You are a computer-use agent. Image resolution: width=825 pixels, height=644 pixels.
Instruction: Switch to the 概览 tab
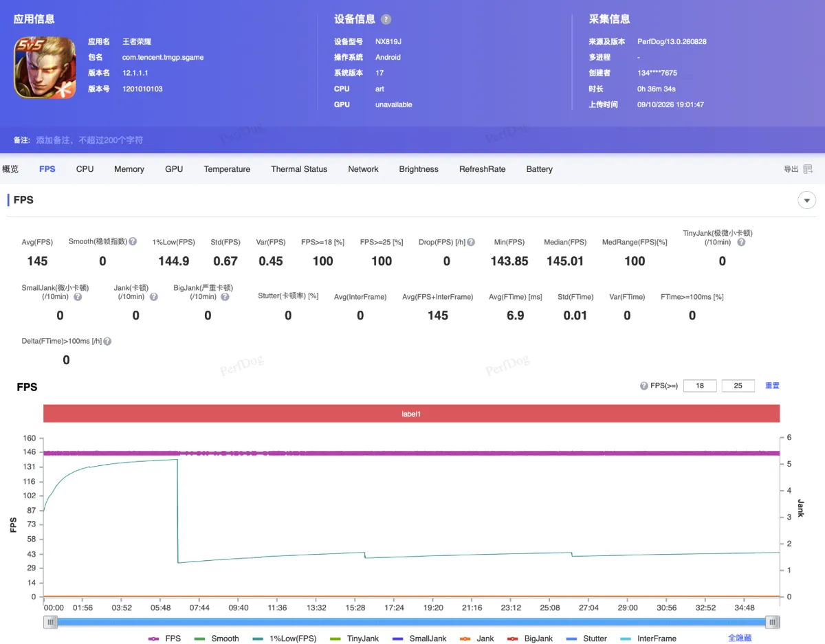click(10, 169)
